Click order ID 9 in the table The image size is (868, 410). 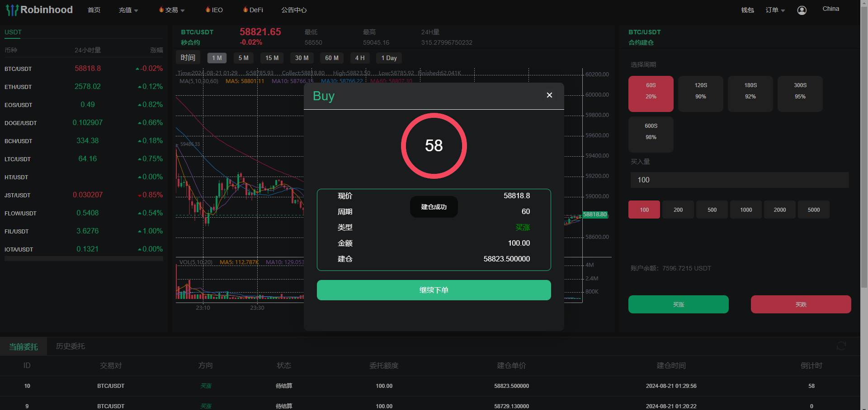pos(27,406)
